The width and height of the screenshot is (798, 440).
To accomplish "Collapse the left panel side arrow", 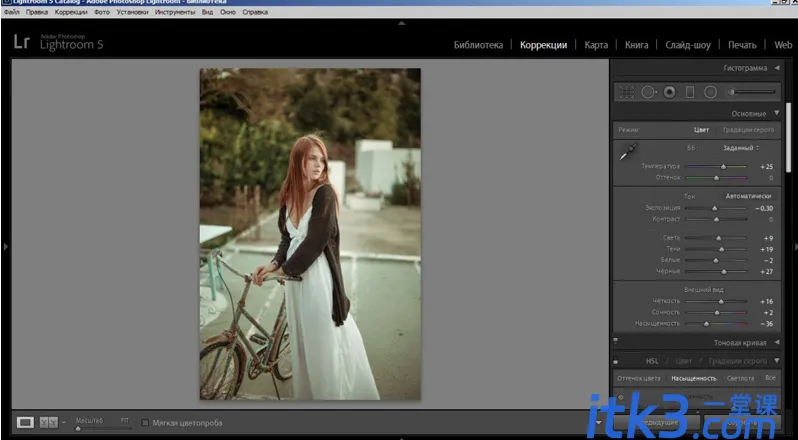I will point(6,247).
